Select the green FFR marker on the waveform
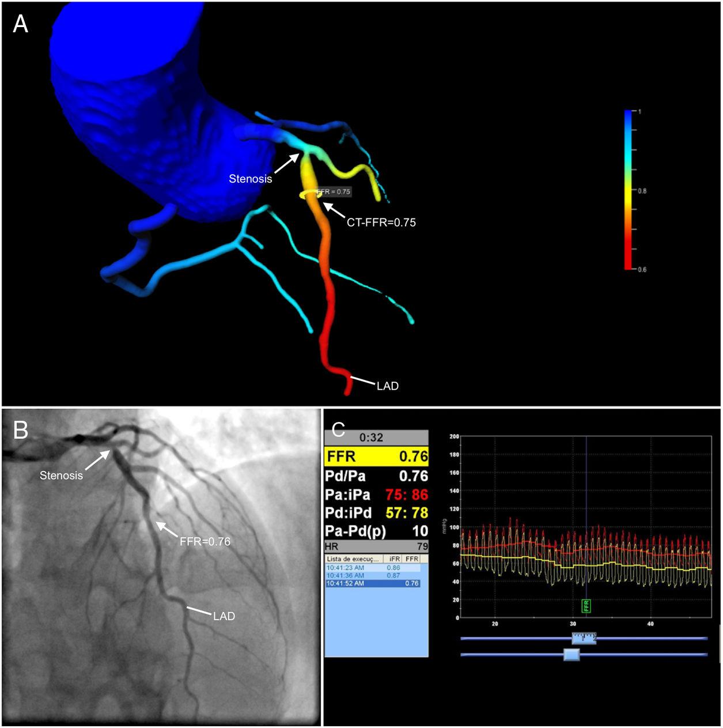Screen dimensions: 723x728 [x=586, y=606]
